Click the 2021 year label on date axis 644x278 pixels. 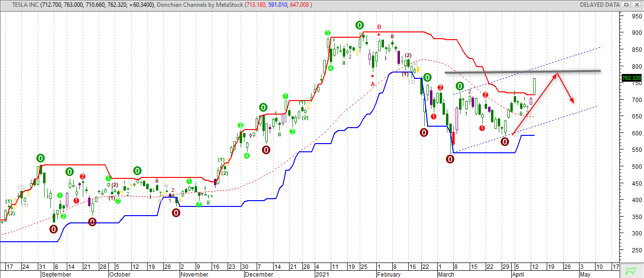coord(322,274)
